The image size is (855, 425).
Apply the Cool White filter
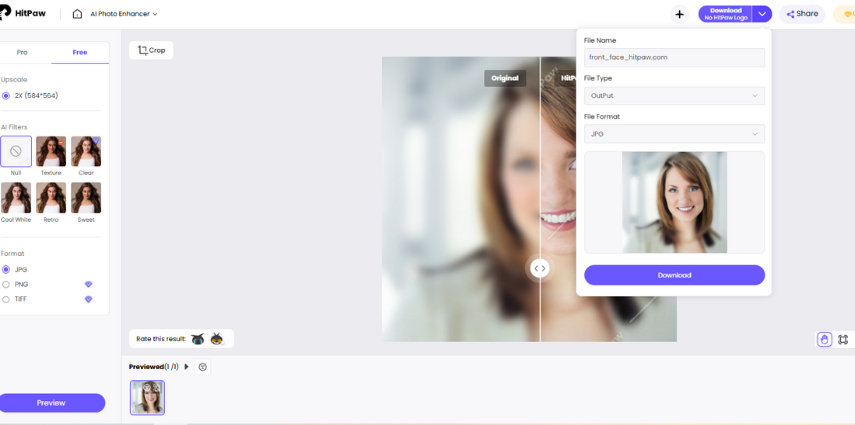click(x=16, y=197)
